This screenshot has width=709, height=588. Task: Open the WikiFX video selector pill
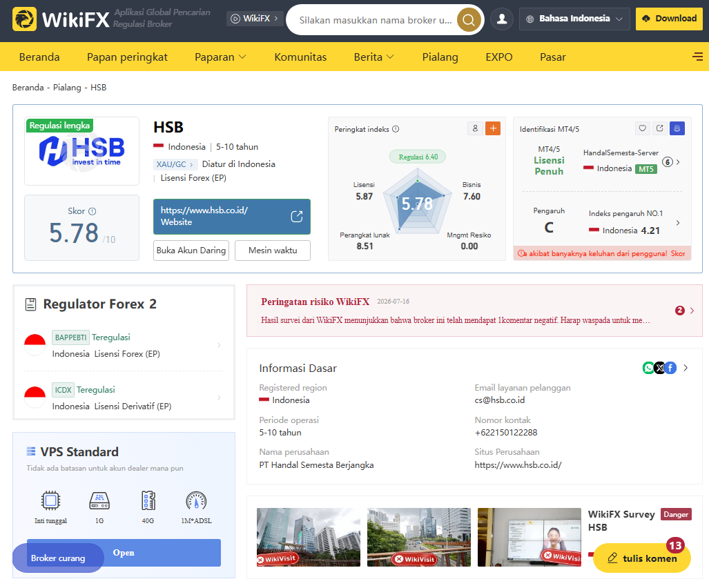(x=255, y=19)
